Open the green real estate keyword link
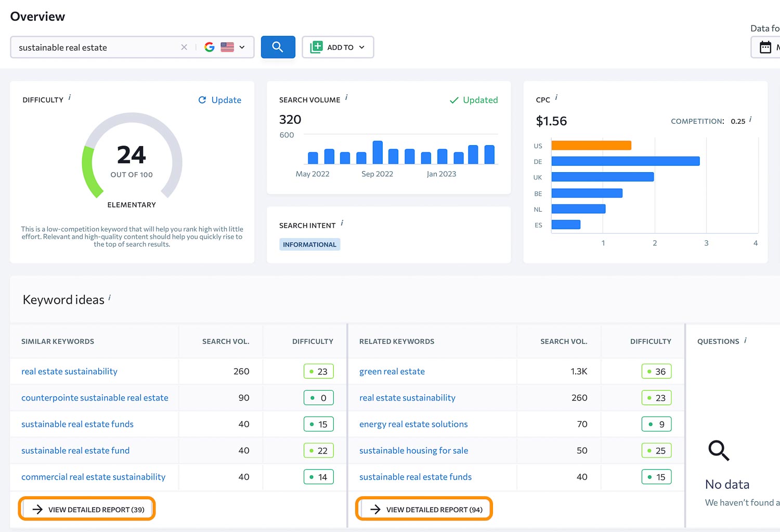 392,371
